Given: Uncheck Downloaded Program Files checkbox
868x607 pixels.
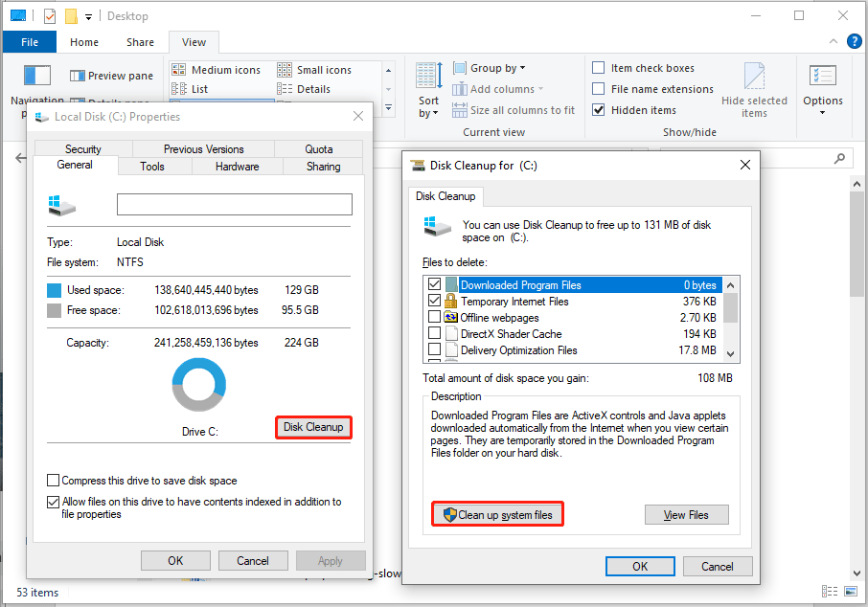Looking at the screenshot, I should pos(435,284).
